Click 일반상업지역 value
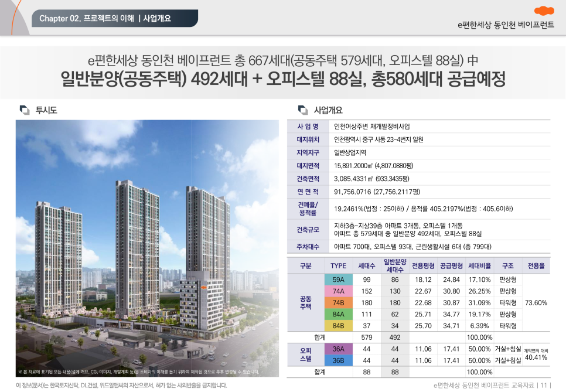Screen dimensions: 566x392 click(x=350, y=152)
